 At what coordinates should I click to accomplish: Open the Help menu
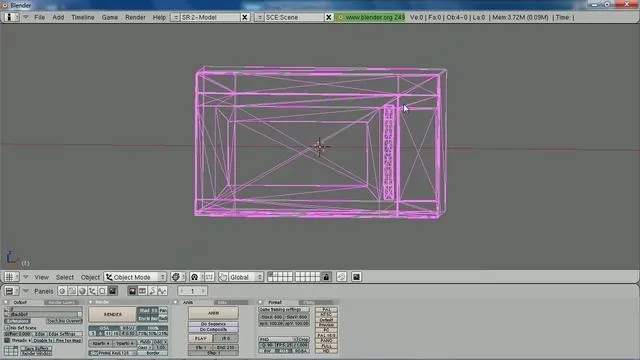tap(159, 17)
